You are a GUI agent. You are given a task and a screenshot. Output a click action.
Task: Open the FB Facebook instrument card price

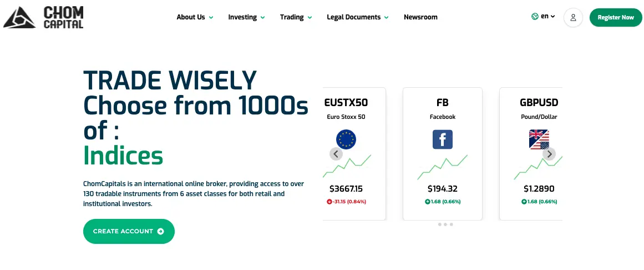coord(442,189)
